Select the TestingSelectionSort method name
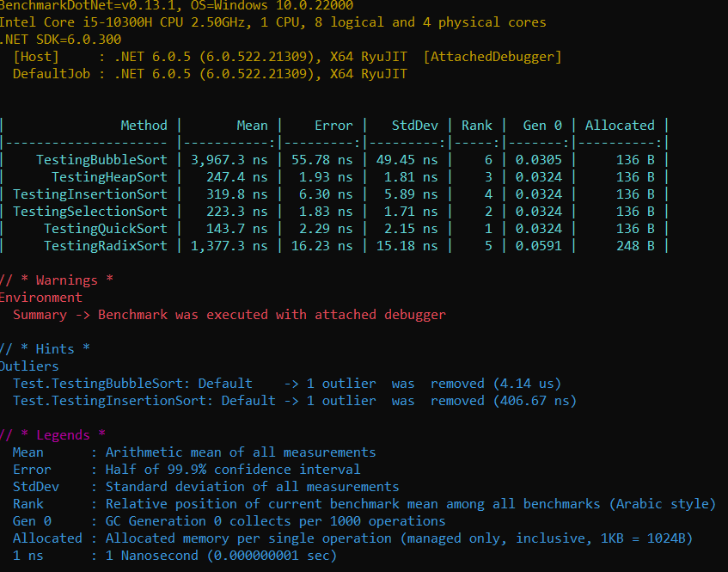The image size is (728, 572). pyautogui.click(x=90, y=212)
